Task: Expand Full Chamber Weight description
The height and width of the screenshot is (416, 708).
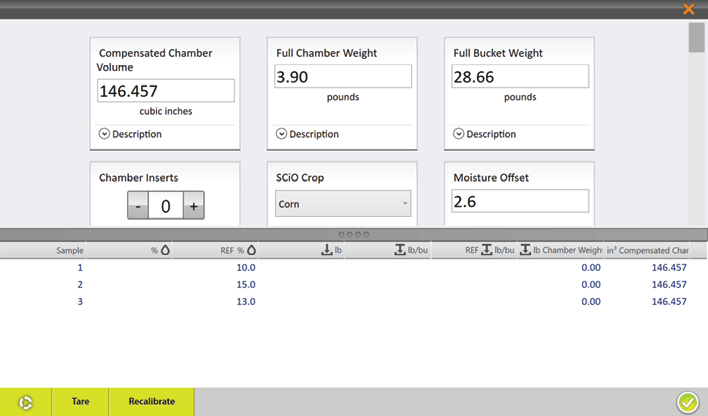Action: tap(307, 134)
